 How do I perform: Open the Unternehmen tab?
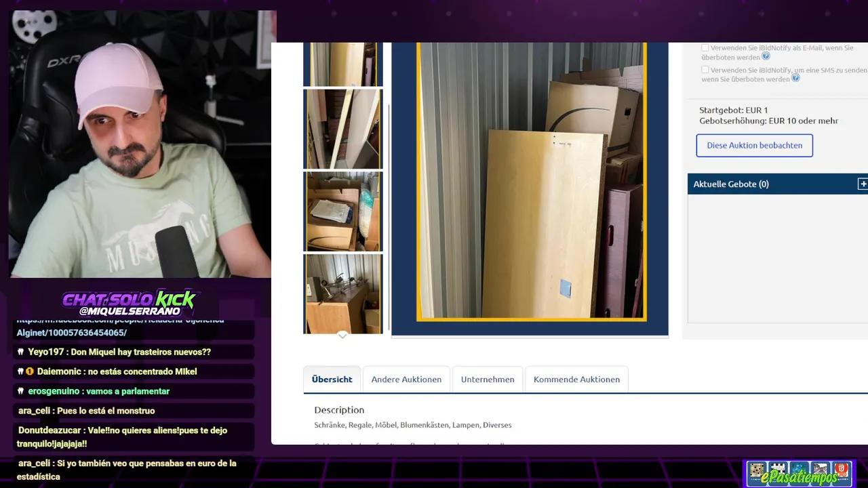(x=488, y=380)
